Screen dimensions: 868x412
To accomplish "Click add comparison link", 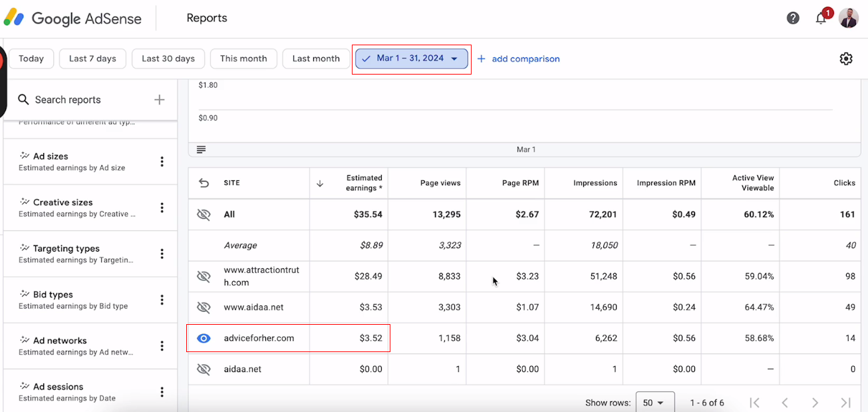I will pos(519,59).
